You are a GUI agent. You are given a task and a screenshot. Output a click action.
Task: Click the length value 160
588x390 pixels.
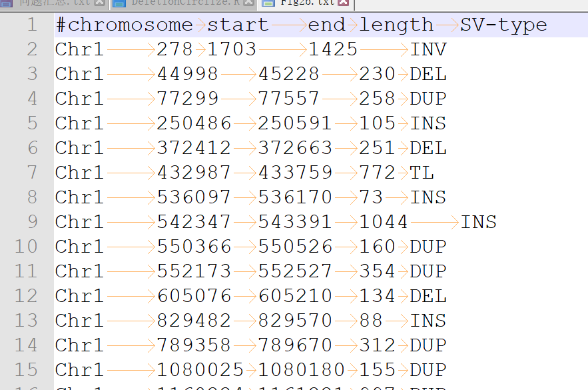(x=378, y=247)
